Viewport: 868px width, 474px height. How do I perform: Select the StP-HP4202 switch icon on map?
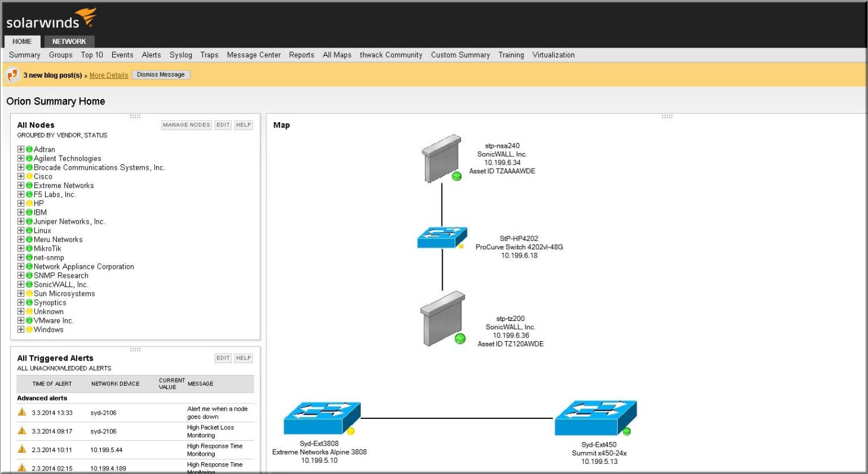tap(441, 238)
